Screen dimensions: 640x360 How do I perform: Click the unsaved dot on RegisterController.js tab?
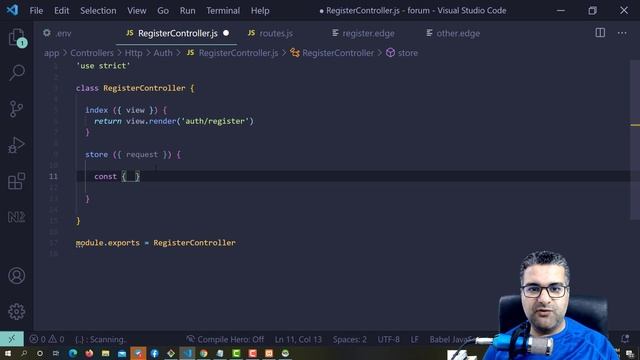[x=226, y=33]
